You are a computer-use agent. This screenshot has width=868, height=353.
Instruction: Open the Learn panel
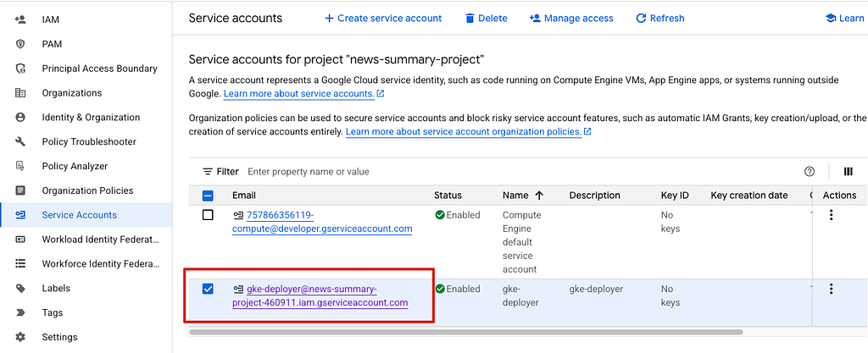pos(845,19)
